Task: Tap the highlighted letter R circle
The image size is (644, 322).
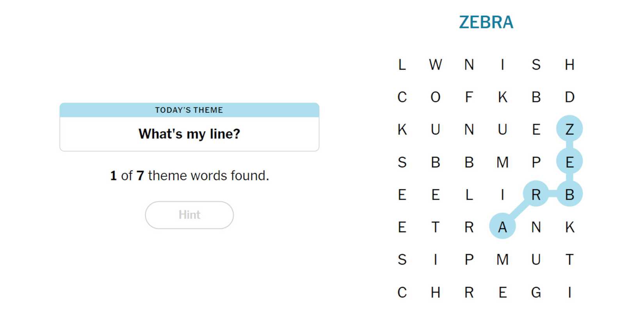Action: coord(536,194)
